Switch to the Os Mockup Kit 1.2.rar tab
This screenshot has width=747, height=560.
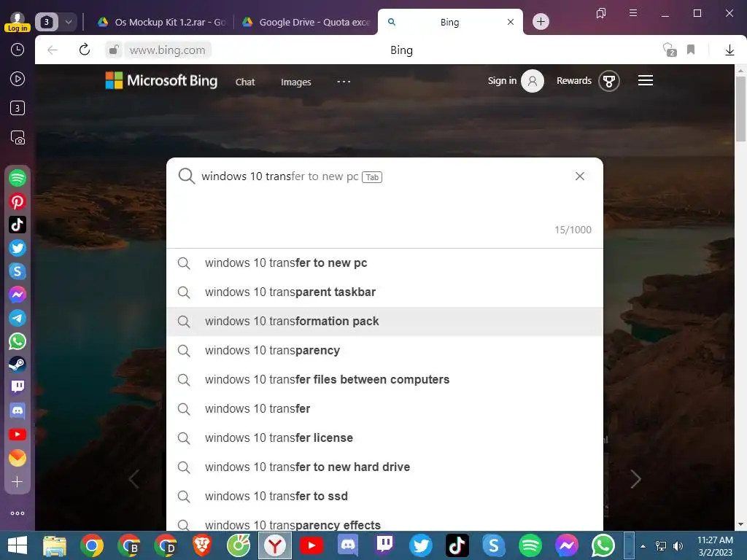[x=162, y=22]
